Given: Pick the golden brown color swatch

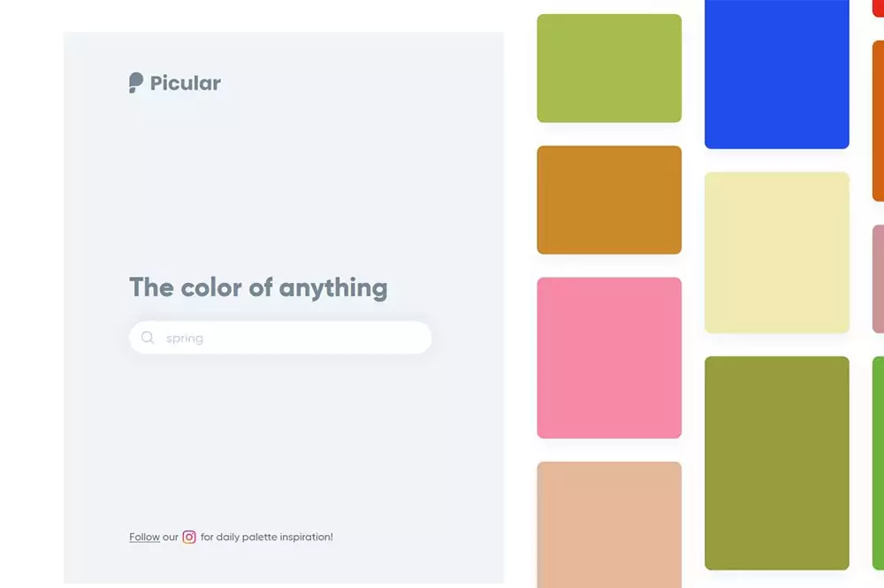Looking at the screenshot, I should (x=609, y=200).
